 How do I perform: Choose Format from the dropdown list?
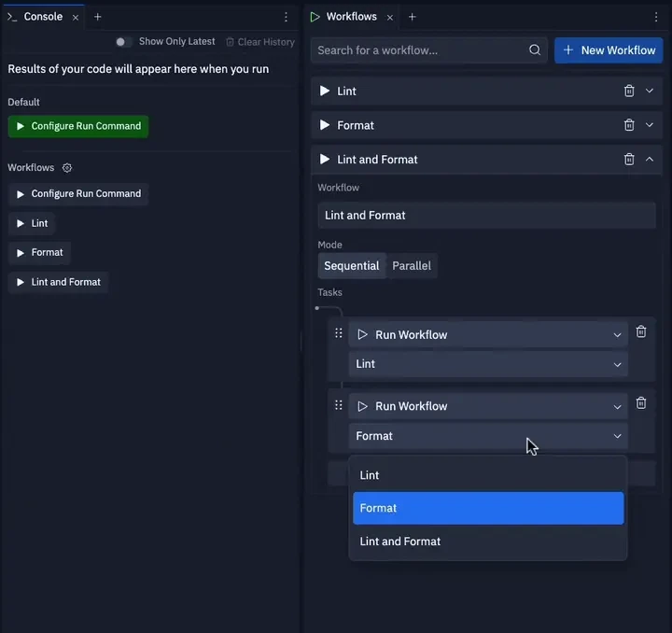coord(488,508)
